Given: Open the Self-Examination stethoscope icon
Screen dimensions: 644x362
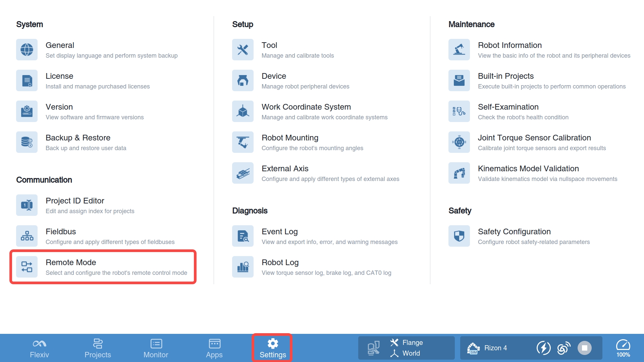Looking at the screenshot, I should [x=459, y=111].
